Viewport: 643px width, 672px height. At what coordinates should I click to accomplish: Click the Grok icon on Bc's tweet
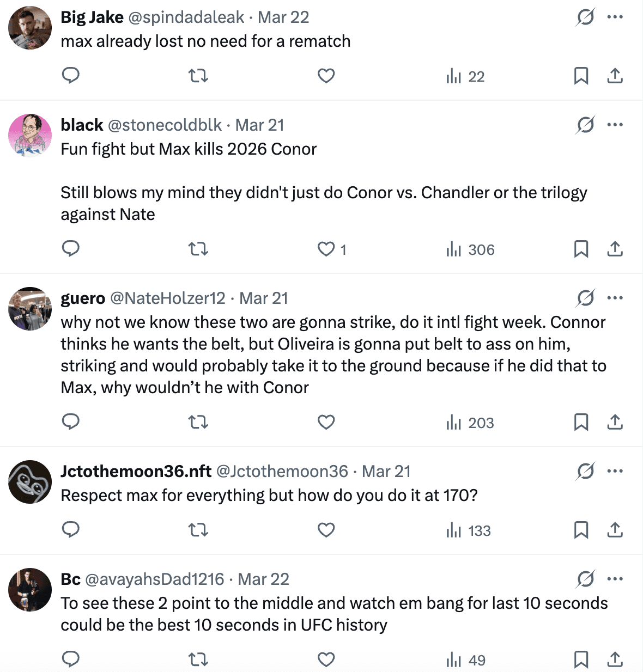[585, 579]
